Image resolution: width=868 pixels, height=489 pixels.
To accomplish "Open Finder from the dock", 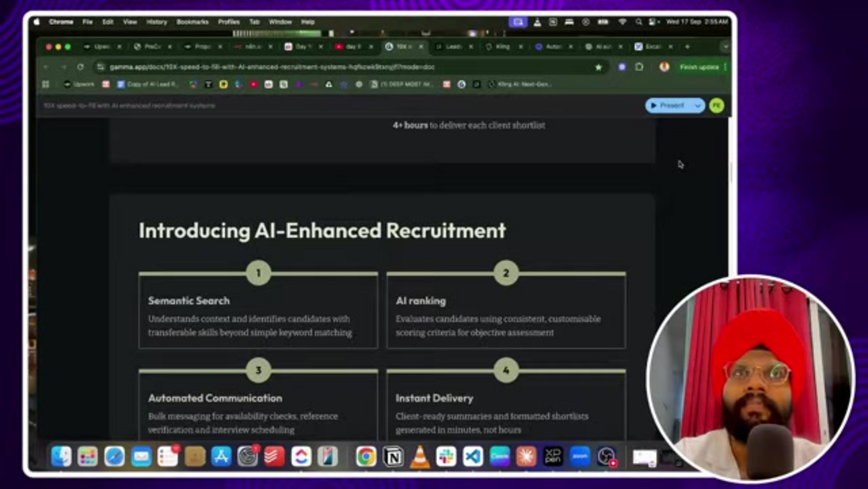I will 61,457.
